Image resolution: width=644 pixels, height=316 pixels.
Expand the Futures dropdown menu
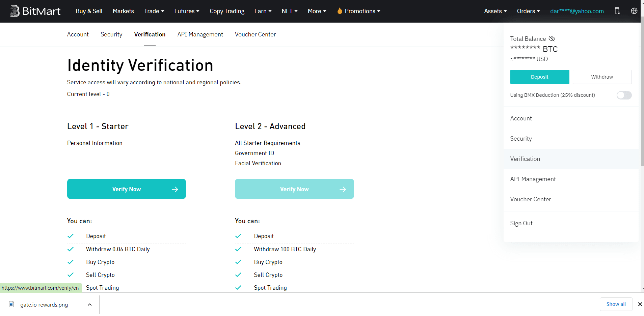pyautogui.click(x=187, y=11)
